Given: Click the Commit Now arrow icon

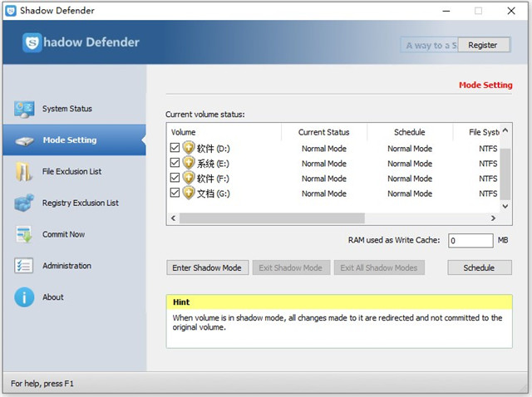Looking at the screenshot, I should pos(24,234).
